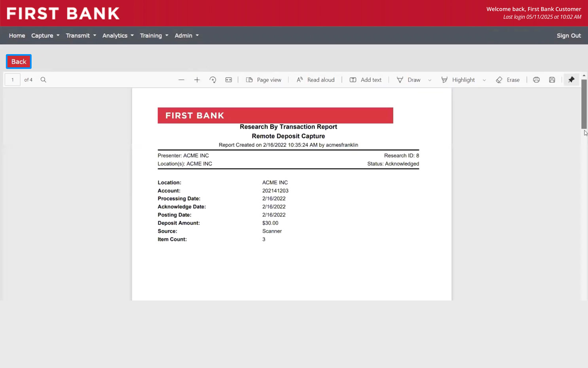The width and height of the screenshot is (588, 368).
Task: Click 'Status: Acknowledged' text
Action: point(393,164)
